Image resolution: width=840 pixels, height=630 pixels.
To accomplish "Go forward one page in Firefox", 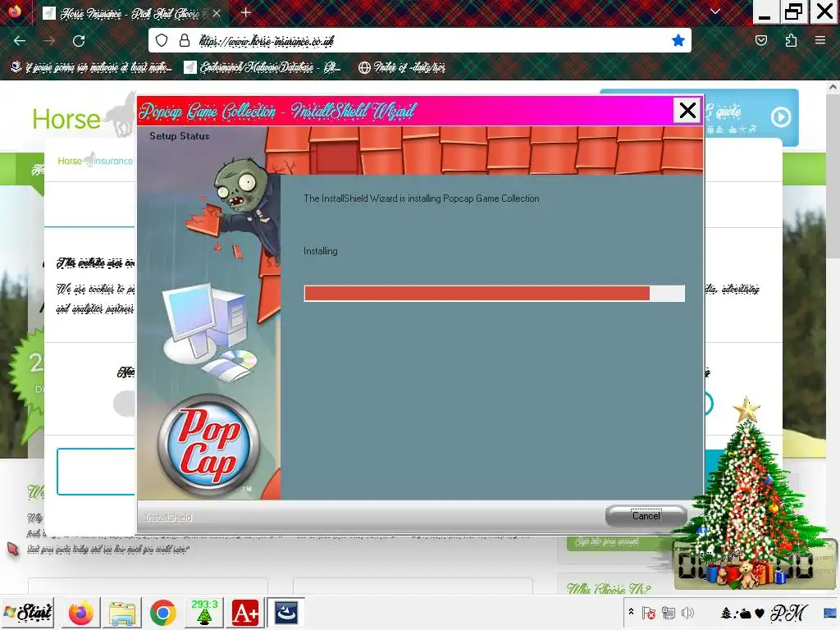I will [x=49, y=41].
